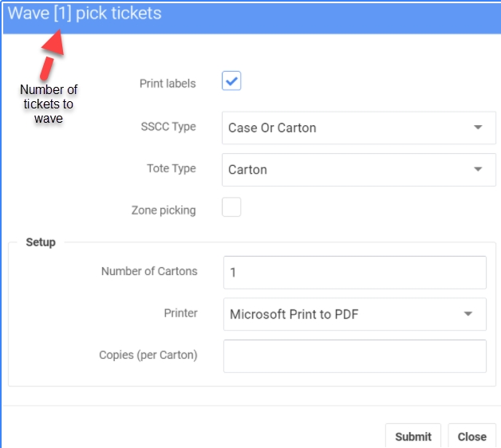Click the Number of Cartons field
Viewport: 501px width, 448px height.
click(354, 272)
